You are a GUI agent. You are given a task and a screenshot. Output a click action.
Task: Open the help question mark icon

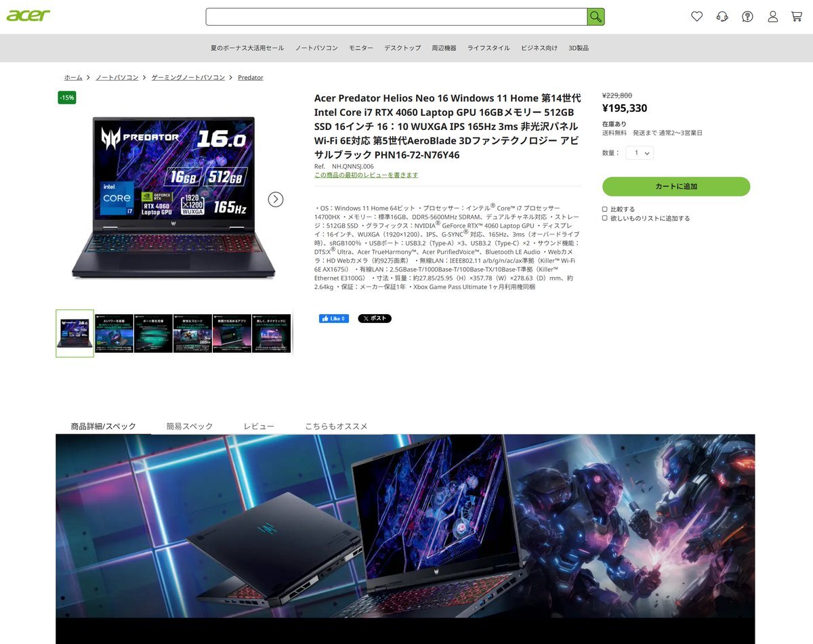click(747, 16)
